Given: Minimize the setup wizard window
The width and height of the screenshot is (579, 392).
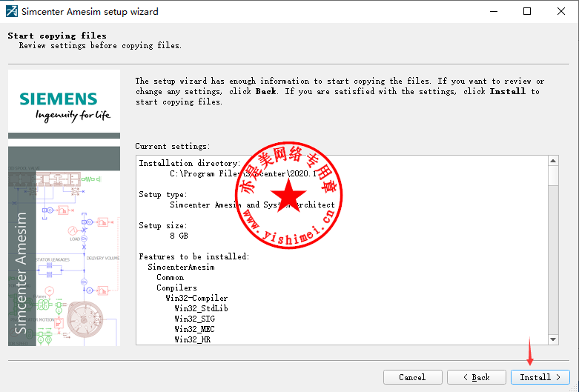Looking at the screenshot, I should [494, 11].
